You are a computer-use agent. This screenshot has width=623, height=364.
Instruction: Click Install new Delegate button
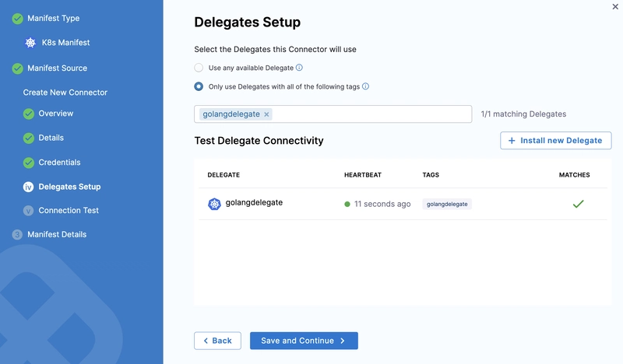555,141
